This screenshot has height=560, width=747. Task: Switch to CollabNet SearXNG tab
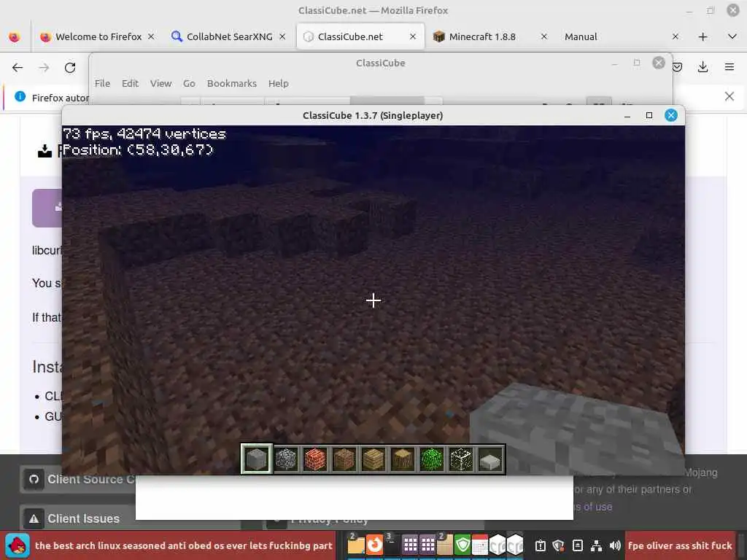(229, 36)
